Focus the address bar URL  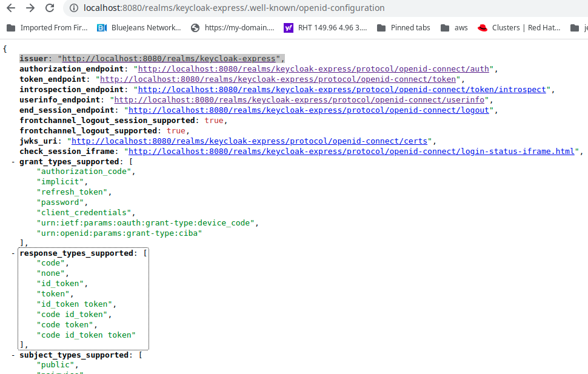pyautogui.click(x=234, y=8)
